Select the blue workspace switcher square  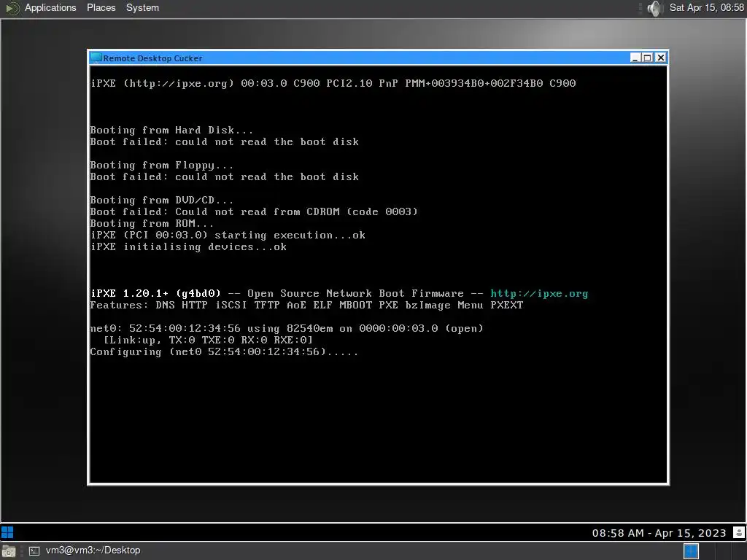(691, 551)
